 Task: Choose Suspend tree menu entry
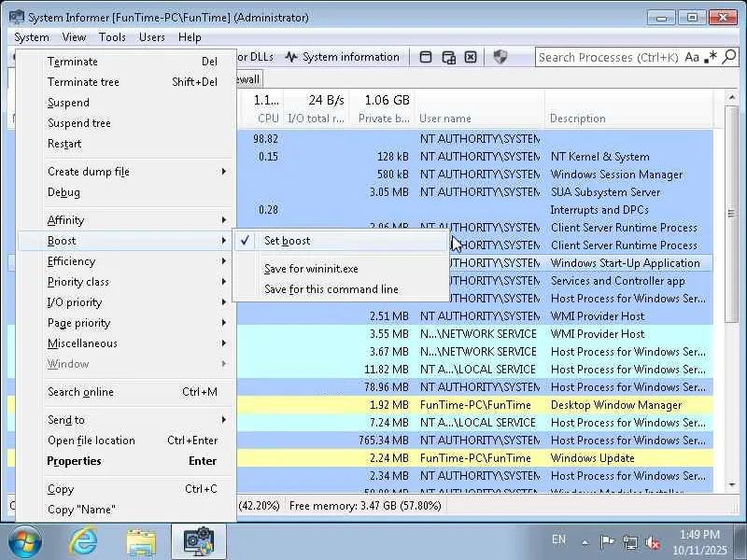point(126,123)
